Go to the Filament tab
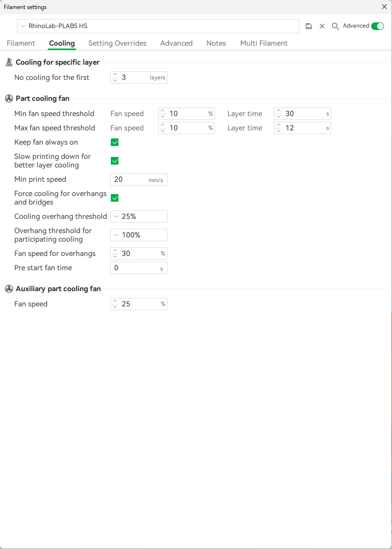The height and width of the screenshot is (549, 392). pyautogui.click(x=21, y=43)
